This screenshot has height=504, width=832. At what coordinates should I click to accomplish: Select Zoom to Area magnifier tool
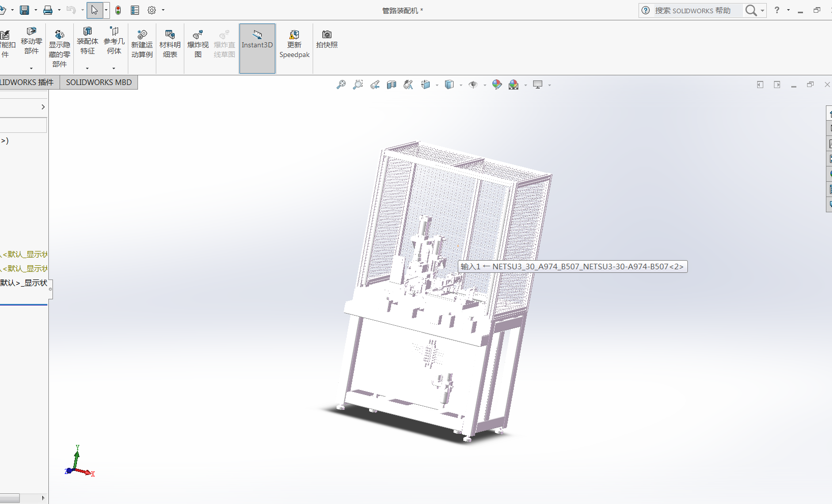[358, 85]
